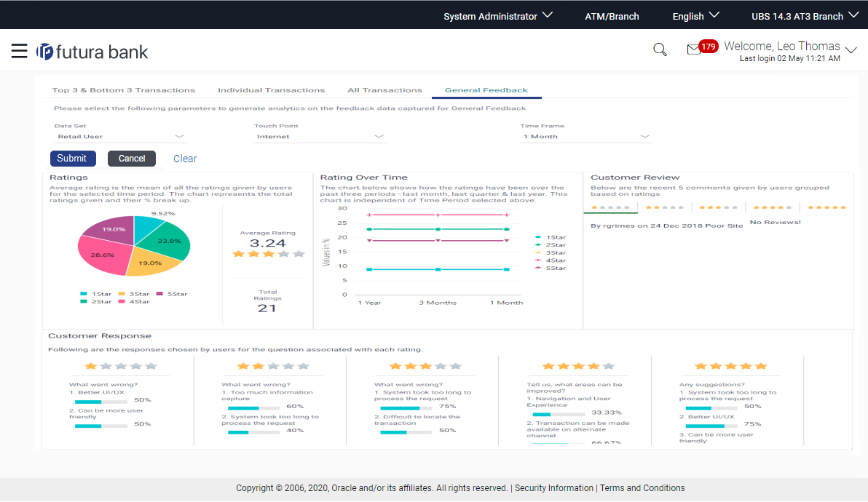Click the Difficult to locate the transaction 50% bar
This screenshot has width=868, height=502.
pyautogui.click(x=406, y=432)
